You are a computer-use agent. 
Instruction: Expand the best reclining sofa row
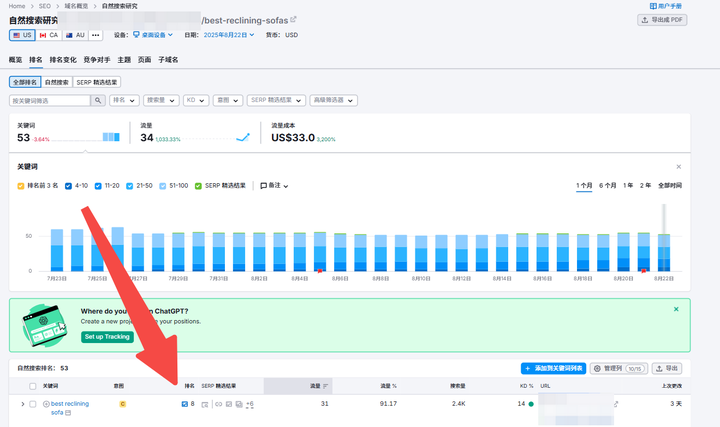pos(22,404)
